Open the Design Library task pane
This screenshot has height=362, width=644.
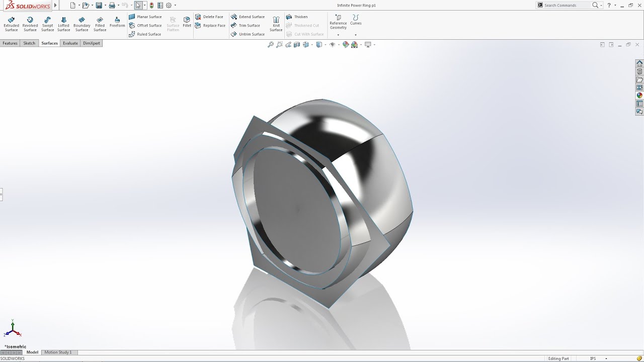point(639,71)
